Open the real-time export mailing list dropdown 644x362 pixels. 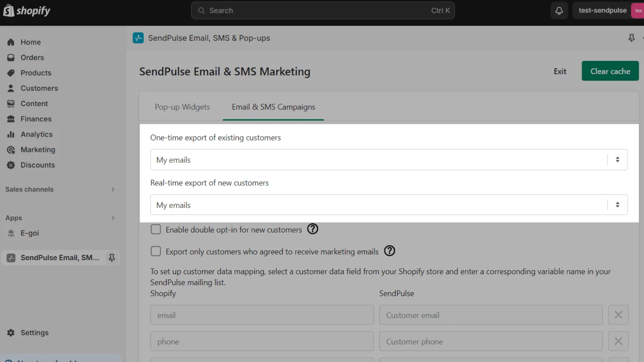388,205
